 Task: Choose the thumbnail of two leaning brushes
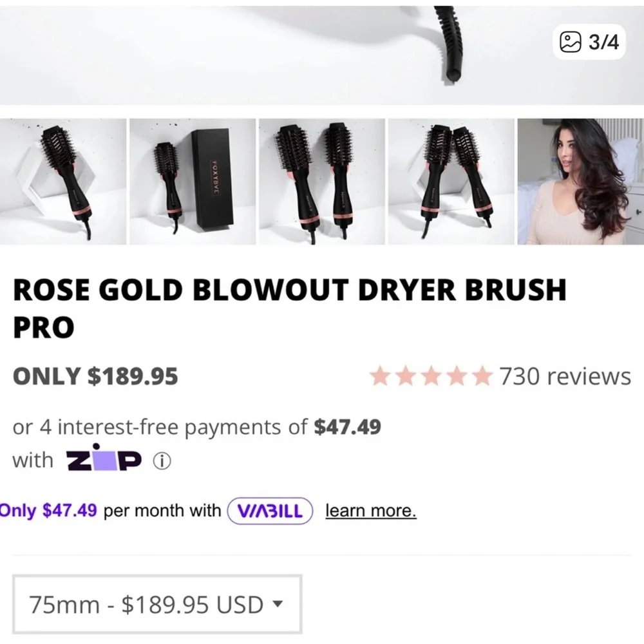click(x=451, y=182)
